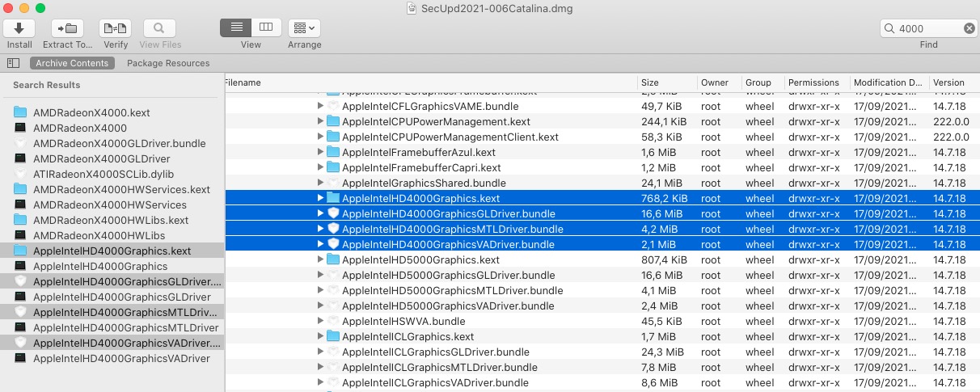Image resolution: width=980 pixels, height=392 pixels.
Task: Expand AppleIntelFramebufferCapri.kext row
Action: (320, 167)
